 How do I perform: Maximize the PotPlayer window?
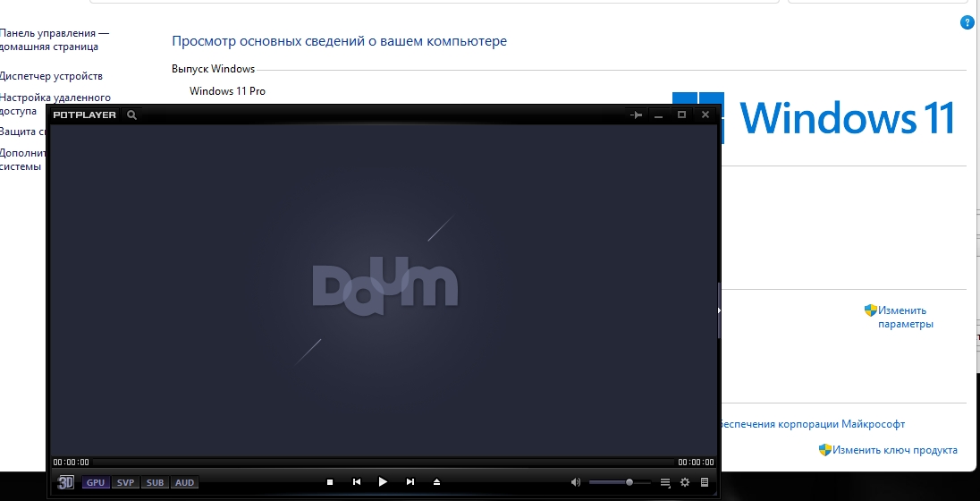(x=682, y=115)
